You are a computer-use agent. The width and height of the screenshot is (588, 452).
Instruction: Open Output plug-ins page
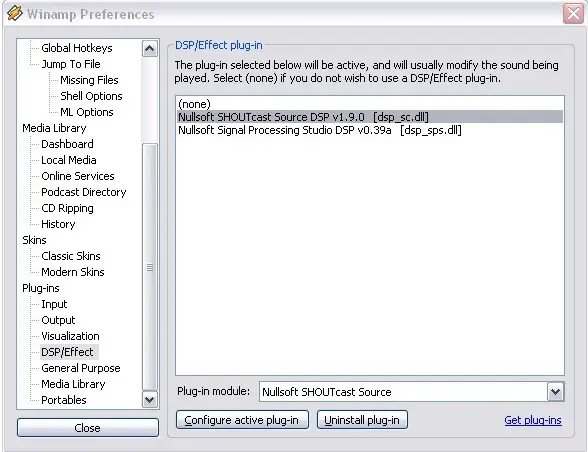[x=58, y=320]
